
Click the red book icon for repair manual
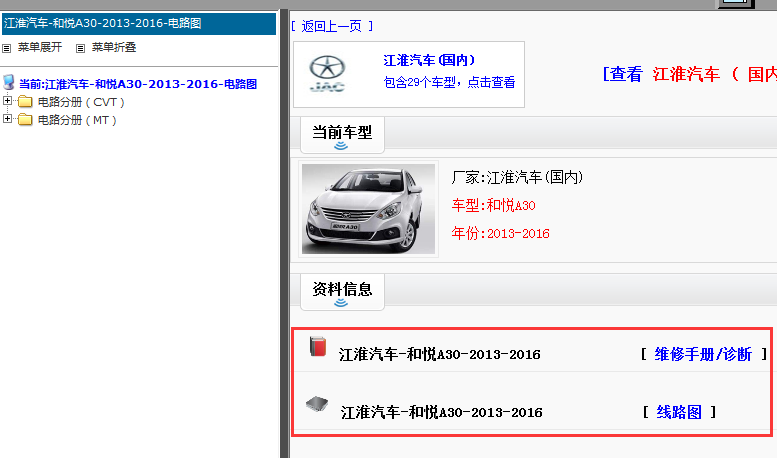pyautogui.click(x=318, y=346)
